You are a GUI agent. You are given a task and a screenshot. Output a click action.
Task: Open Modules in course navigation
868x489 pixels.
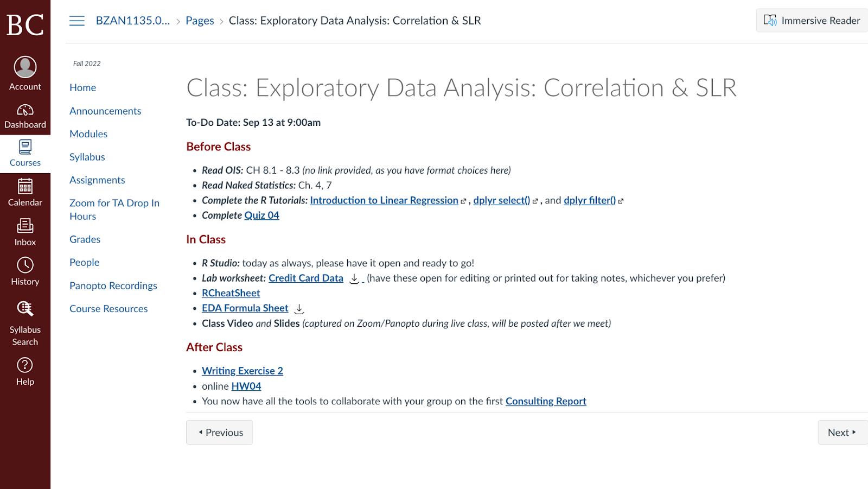coord(88,134)
